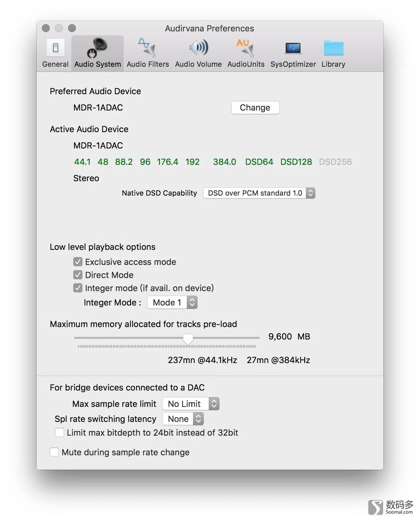Switch to the AudioUnits tab label
The width and height of the screenshot is (420, 522).
coord(246,64)
